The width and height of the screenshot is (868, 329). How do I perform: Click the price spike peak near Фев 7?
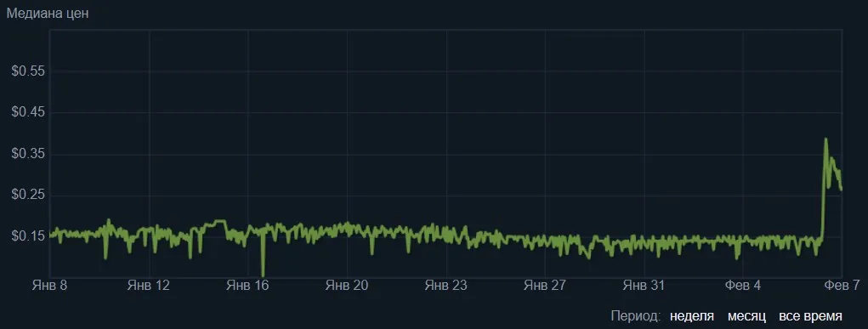[825, 139]
